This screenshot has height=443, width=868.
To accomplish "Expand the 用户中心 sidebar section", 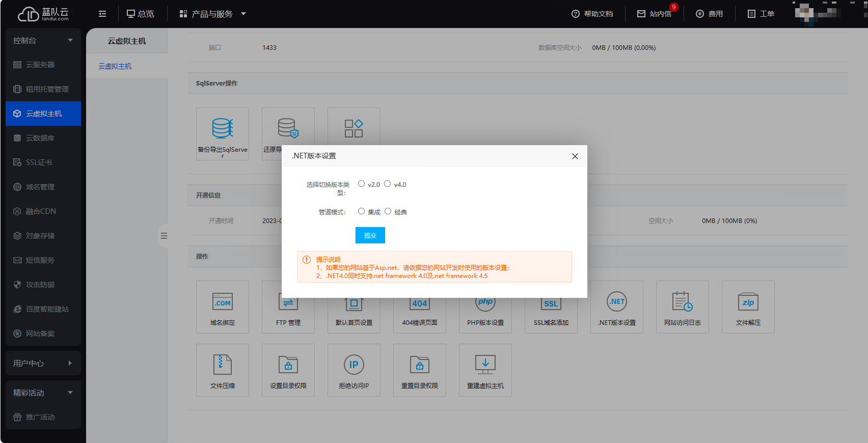I will [43, 363].
